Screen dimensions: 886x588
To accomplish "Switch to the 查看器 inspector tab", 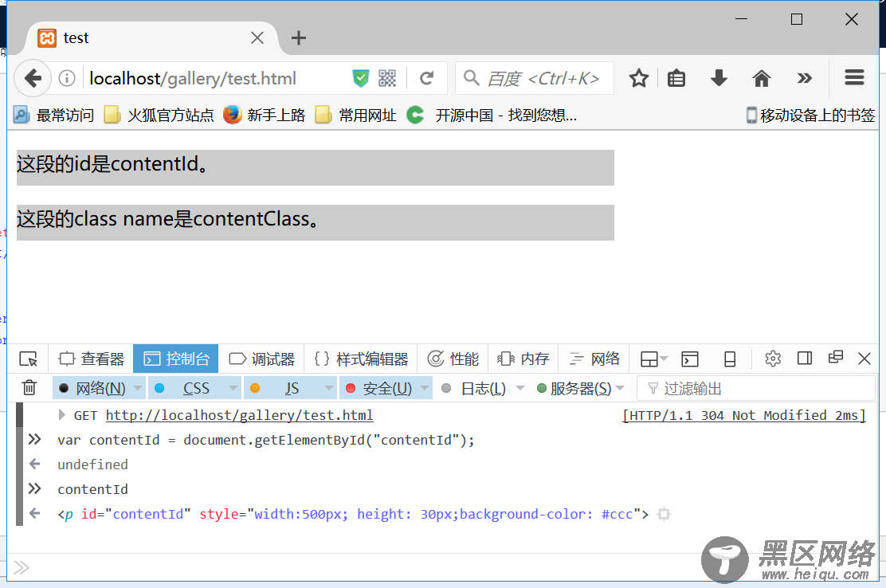I will (x=91, y=359).
